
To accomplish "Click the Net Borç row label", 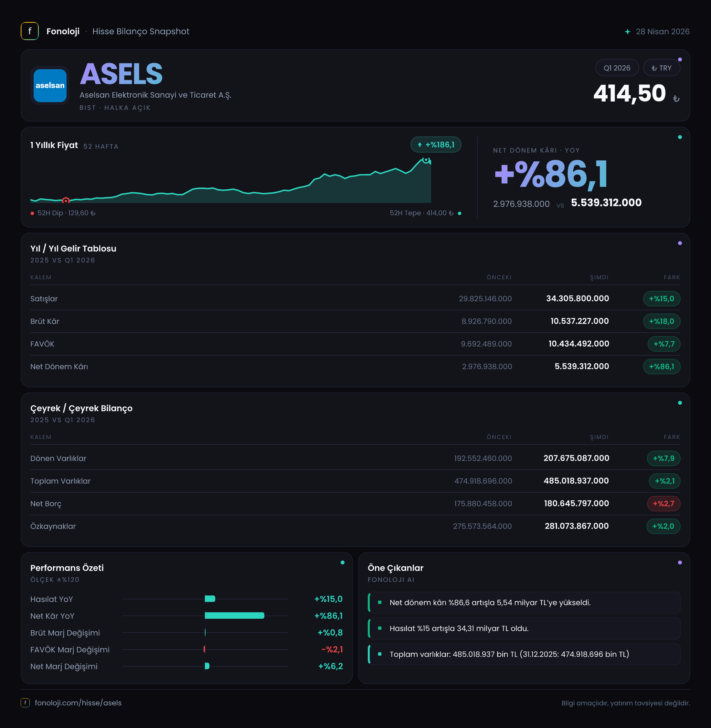I will tap(46, 504).
